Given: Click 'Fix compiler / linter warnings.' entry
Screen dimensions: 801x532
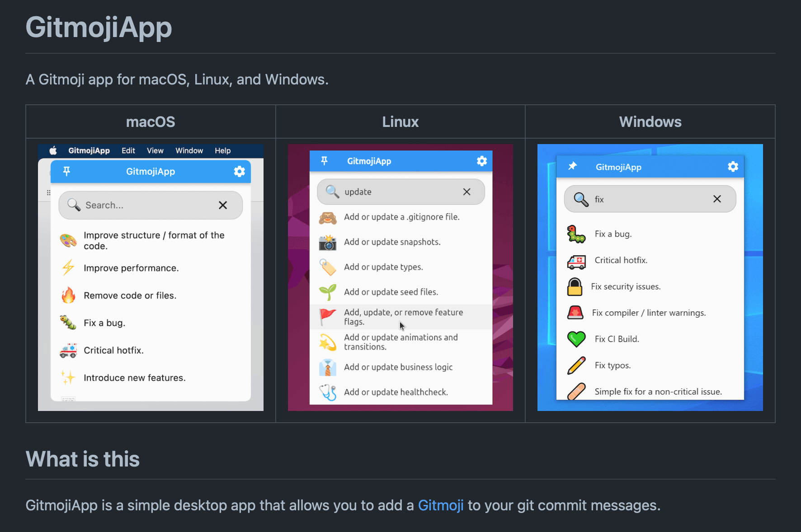Looking at the screenshot, I should coord(649,313).
